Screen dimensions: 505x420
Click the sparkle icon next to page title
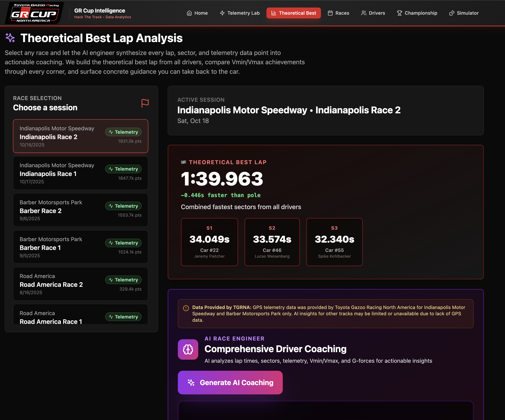tap(10, 38)
